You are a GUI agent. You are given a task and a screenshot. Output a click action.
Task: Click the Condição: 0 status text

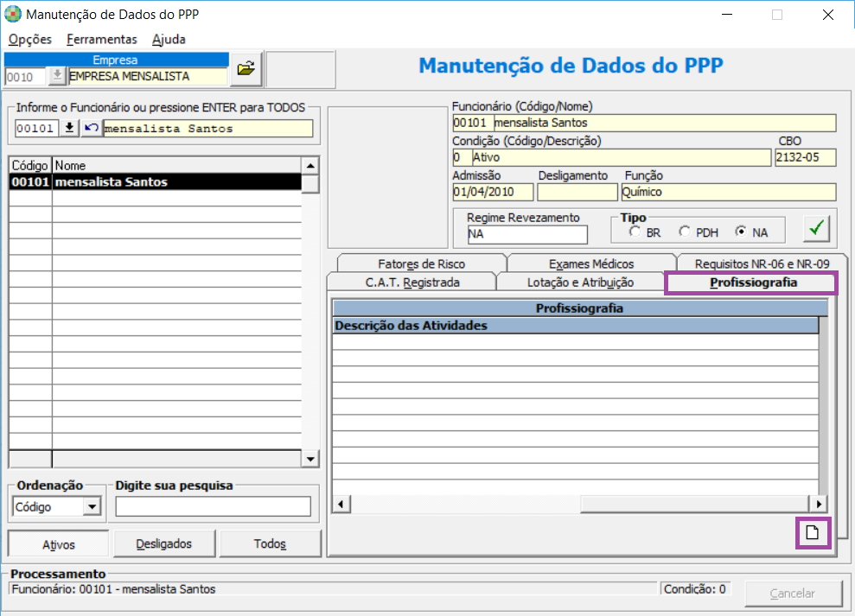coord(695,589)
